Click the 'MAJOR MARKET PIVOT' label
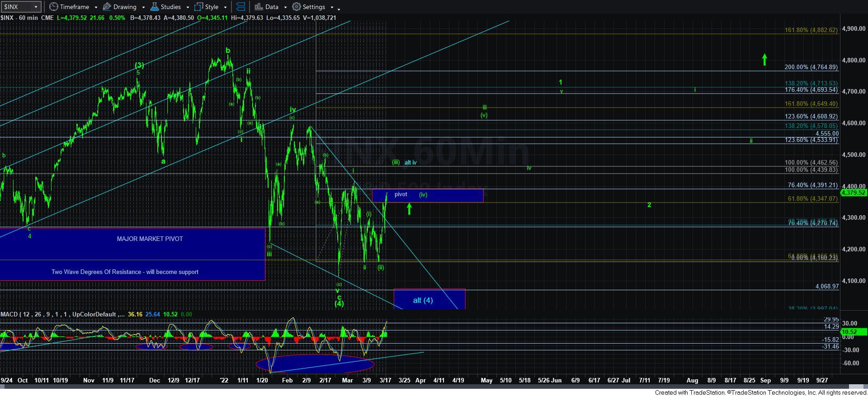The image size is (868, 396). (150, 239)
